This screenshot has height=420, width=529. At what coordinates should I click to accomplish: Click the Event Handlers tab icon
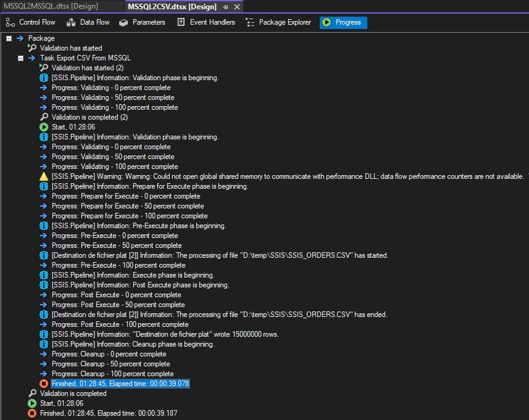point(181,22)
